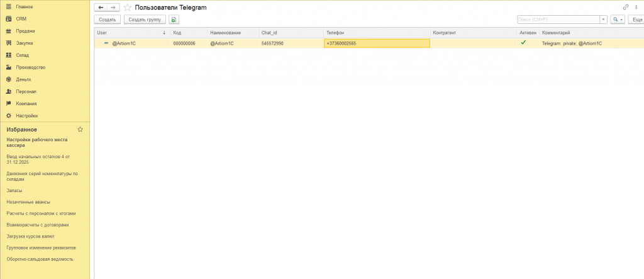Open favorite Загрузка курсов валют
This screenshot has width=644, height=279.
(x=30, y=236)
